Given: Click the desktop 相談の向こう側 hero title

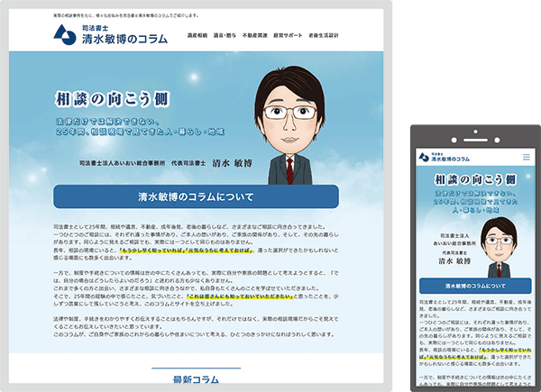Looking at the screenshot, I should click(113, 99).
